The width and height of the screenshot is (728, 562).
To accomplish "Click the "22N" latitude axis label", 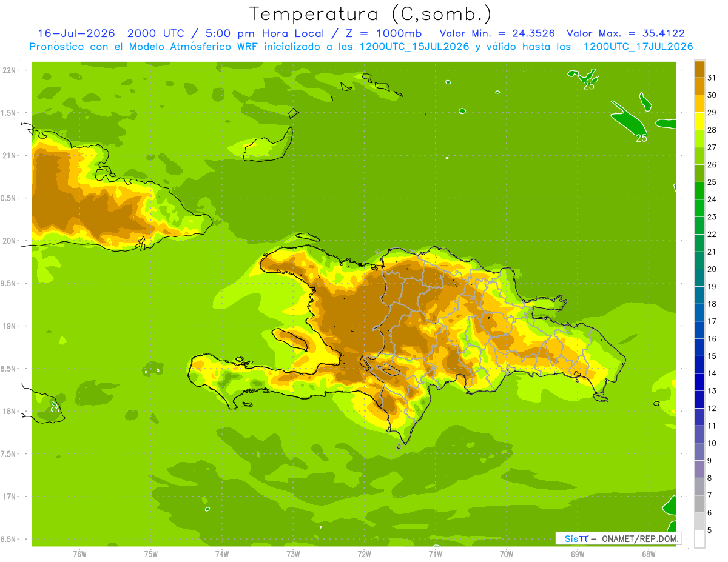I will [10, 70].
